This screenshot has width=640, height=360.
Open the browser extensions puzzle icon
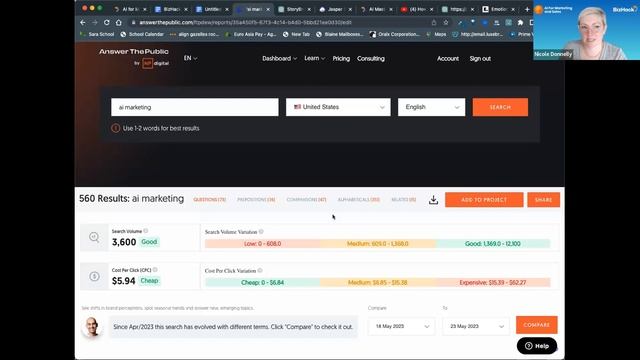520,23
